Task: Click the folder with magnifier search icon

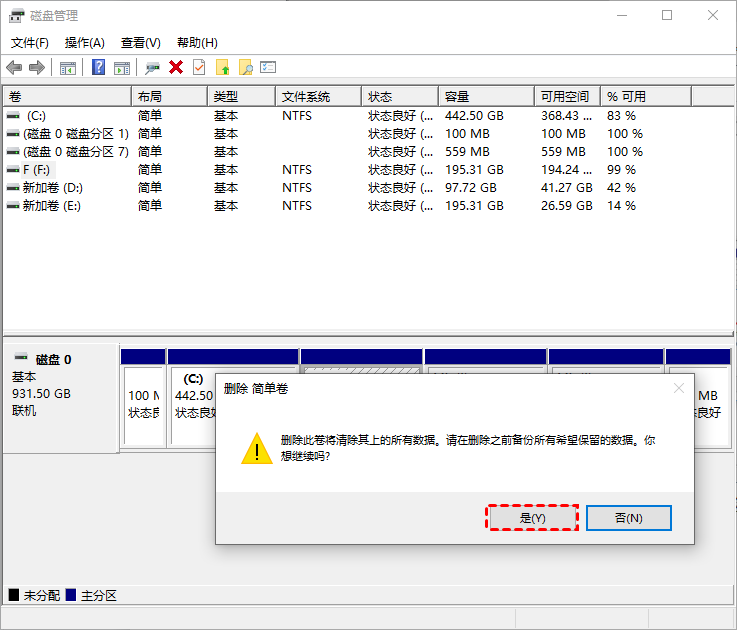Action: 246,67
